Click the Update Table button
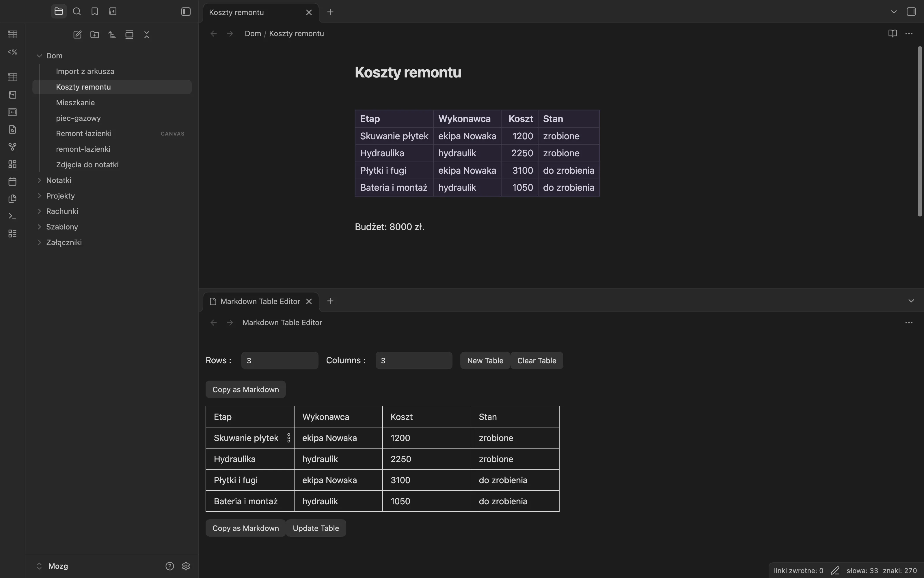The height and width of the screenshot is (578, 924). click(316, 528)
